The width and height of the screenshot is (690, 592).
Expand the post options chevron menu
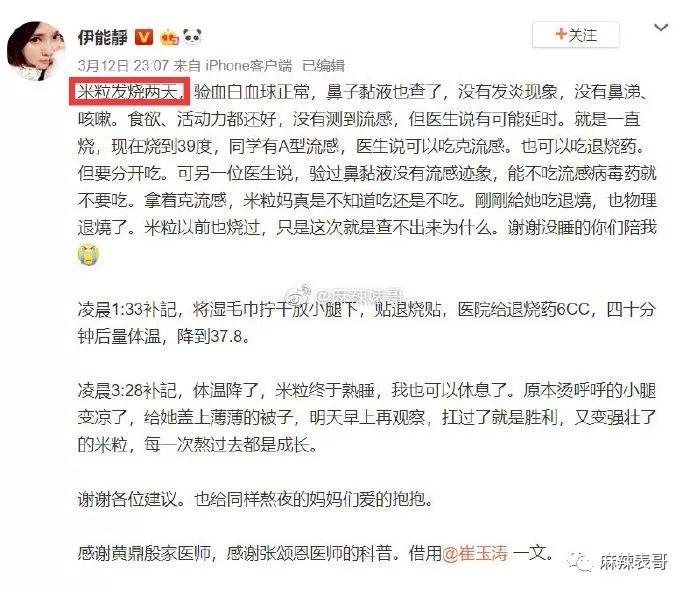point(661,28)
